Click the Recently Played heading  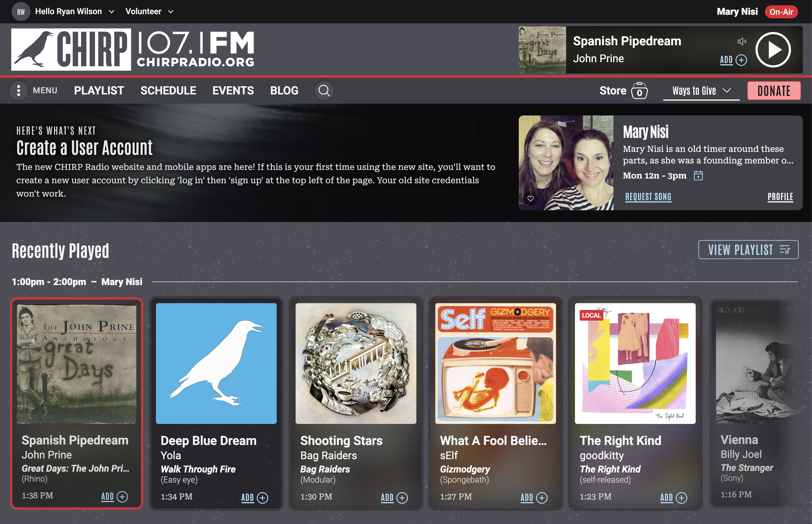tap(61, 251)
